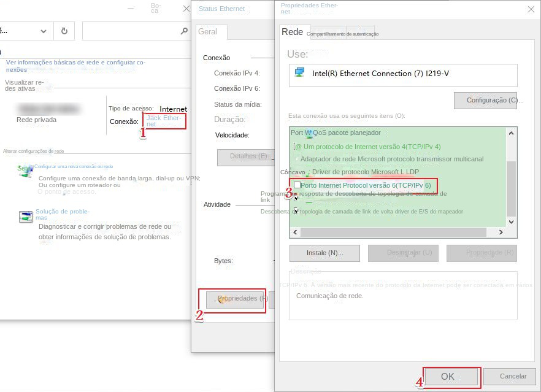The width and height of the screenshot is (541, 392).
Task: Click the new connection setup icon
Action: click(25, 170)
